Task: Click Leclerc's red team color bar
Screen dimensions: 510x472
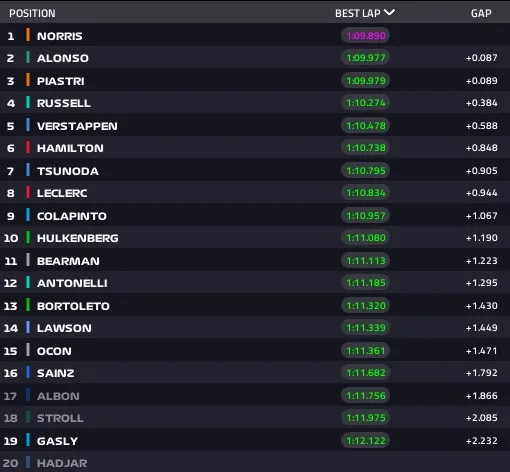Action: pos(28,192)
